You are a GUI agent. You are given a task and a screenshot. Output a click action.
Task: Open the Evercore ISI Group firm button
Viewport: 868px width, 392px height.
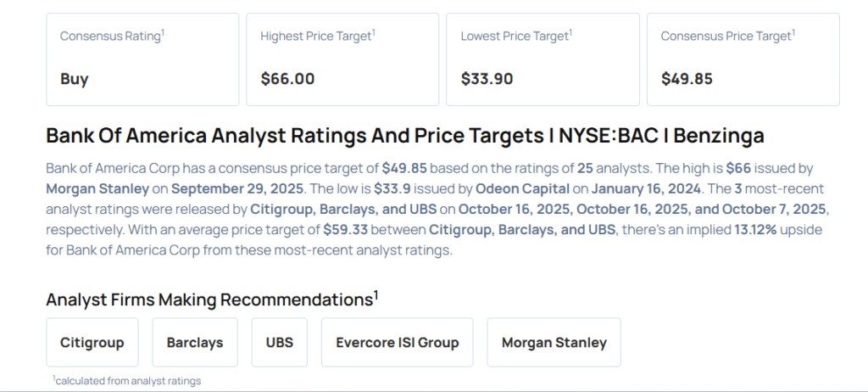click(397, 343)
